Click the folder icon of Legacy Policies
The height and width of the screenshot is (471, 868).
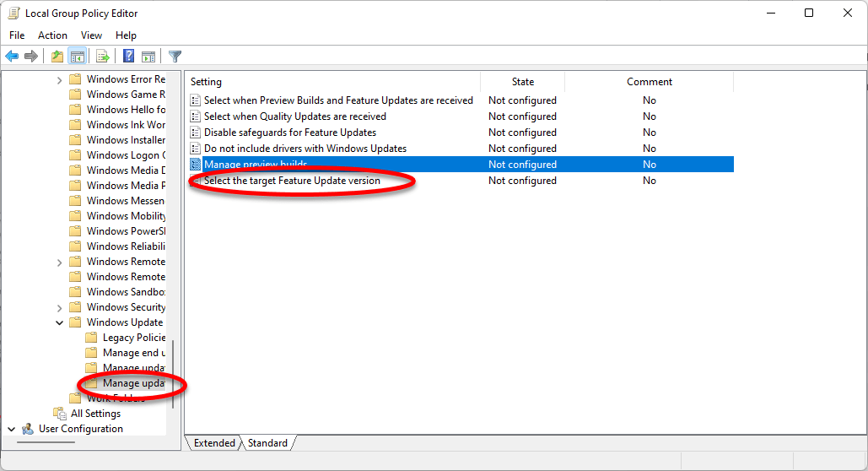pos(91,338)
